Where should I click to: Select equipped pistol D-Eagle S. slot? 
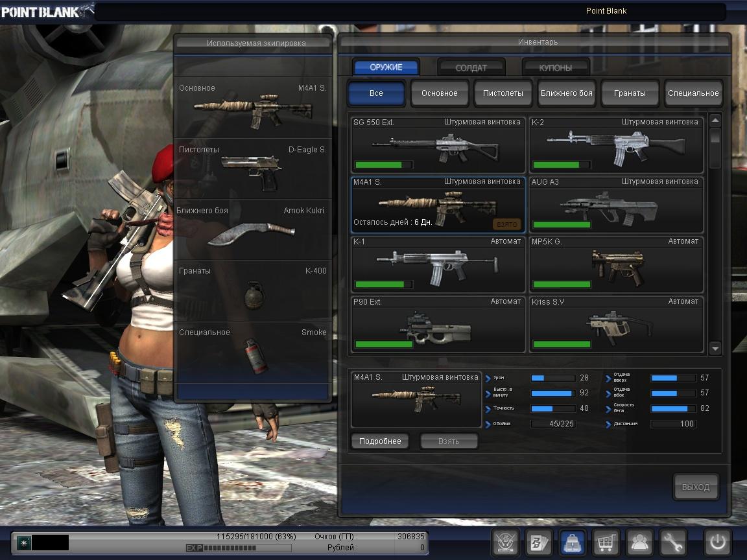tap(253, 169)
